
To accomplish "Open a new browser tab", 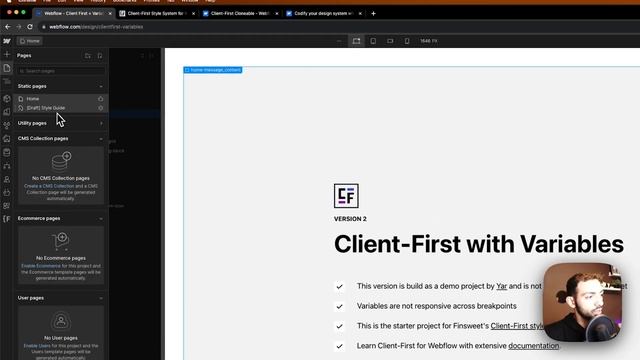I will point(373,13).
